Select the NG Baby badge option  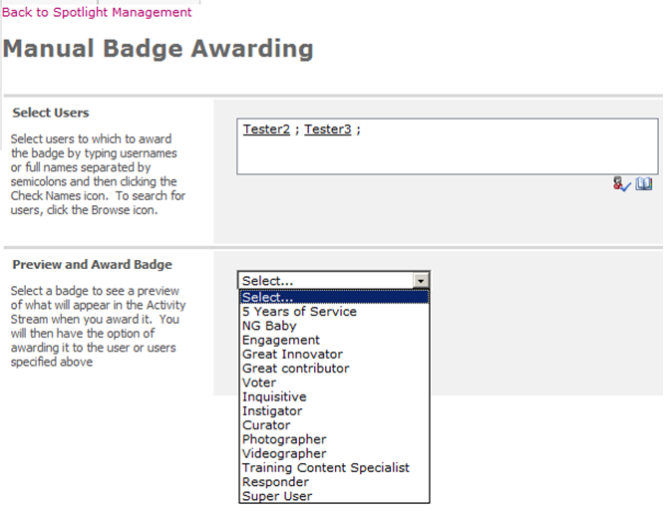coord(269,326)
